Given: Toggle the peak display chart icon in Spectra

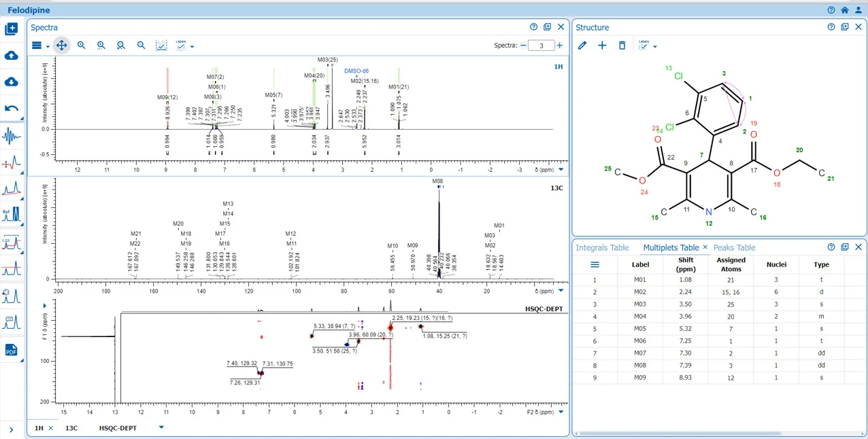Looking at the screenshot, I should [x=161, y=46].
